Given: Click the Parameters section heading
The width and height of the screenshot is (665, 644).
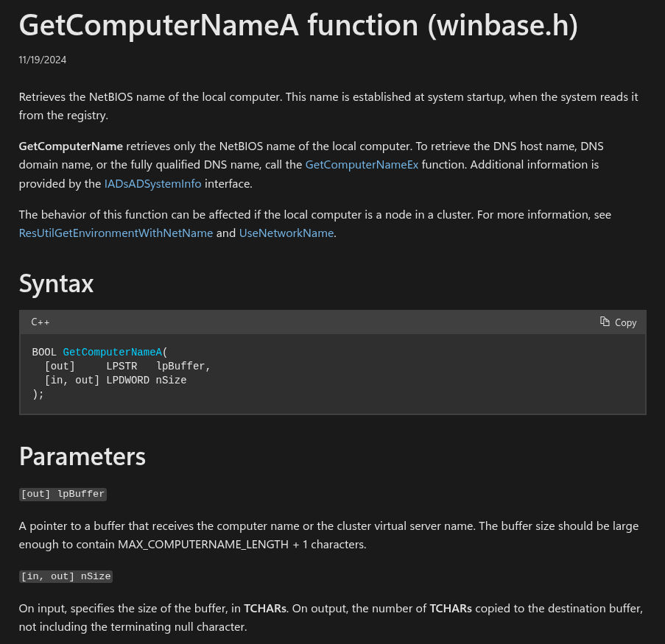Looking at the screenshot, I should (82, 456).
